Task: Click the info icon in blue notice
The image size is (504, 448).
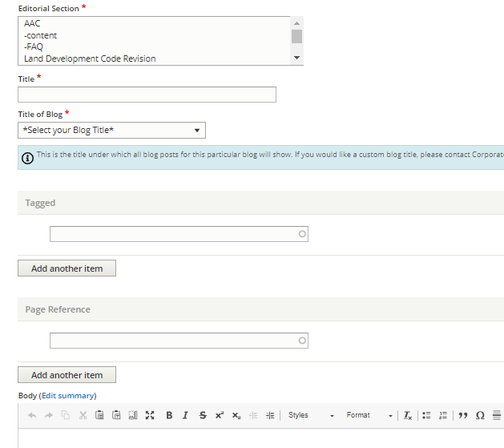Action: [27, 158]
